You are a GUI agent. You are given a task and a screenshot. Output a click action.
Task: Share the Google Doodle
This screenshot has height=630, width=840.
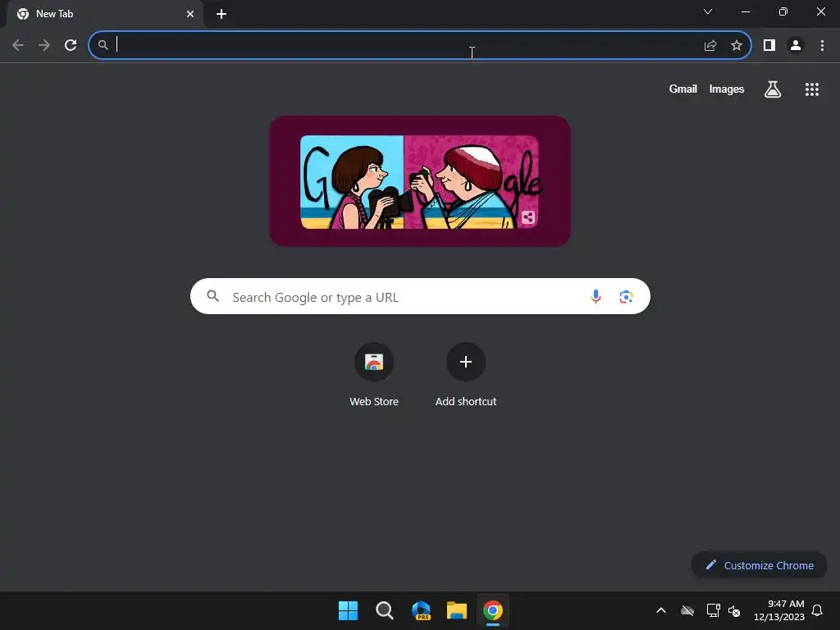coord(528,217)
